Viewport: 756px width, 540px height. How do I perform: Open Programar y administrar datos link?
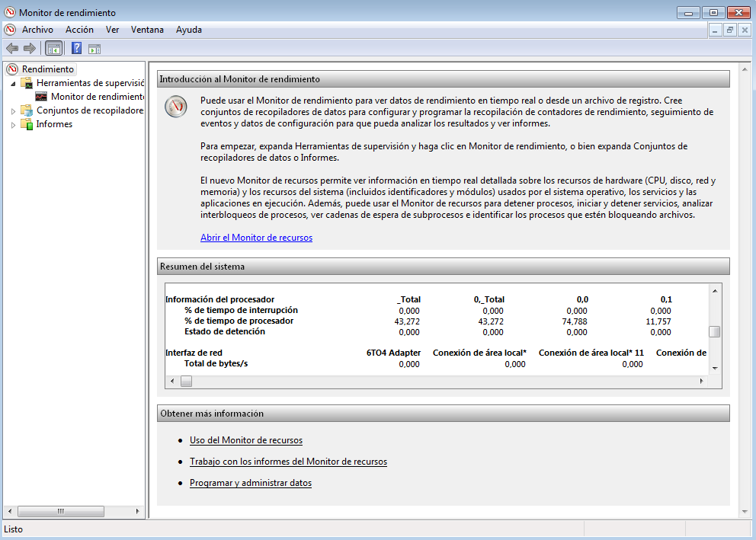251,483
